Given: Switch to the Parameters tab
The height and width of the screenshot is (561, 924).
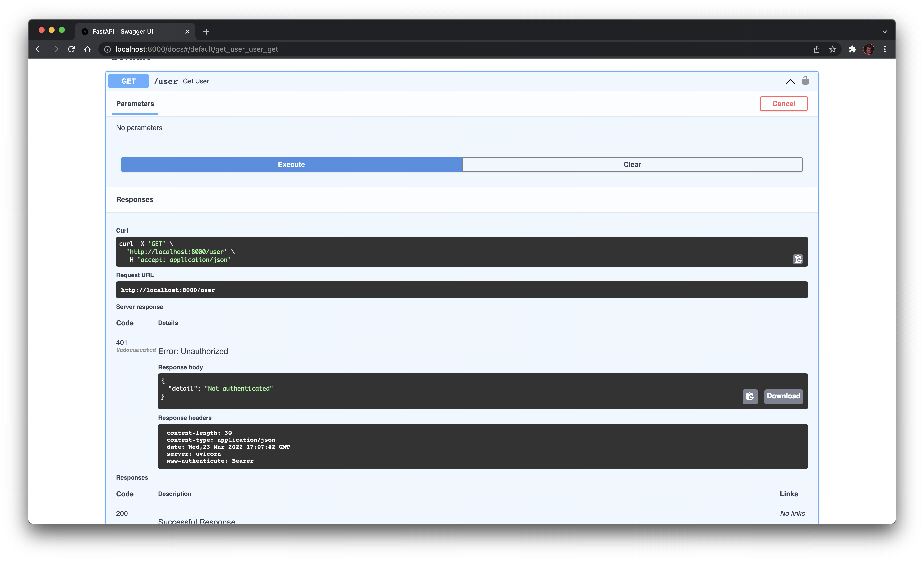Looking at the screenshot, I should 135,104.
